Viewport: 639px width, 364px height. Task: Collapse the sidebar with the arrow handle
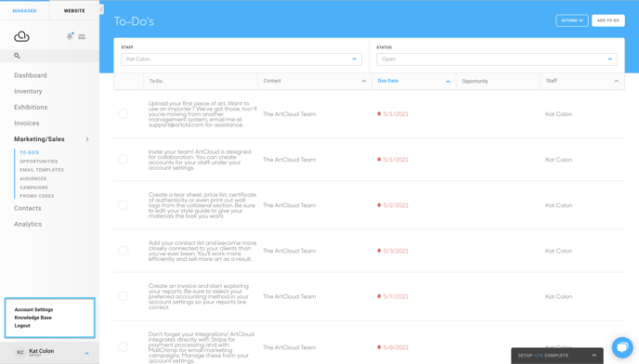(x=101, y=9)
